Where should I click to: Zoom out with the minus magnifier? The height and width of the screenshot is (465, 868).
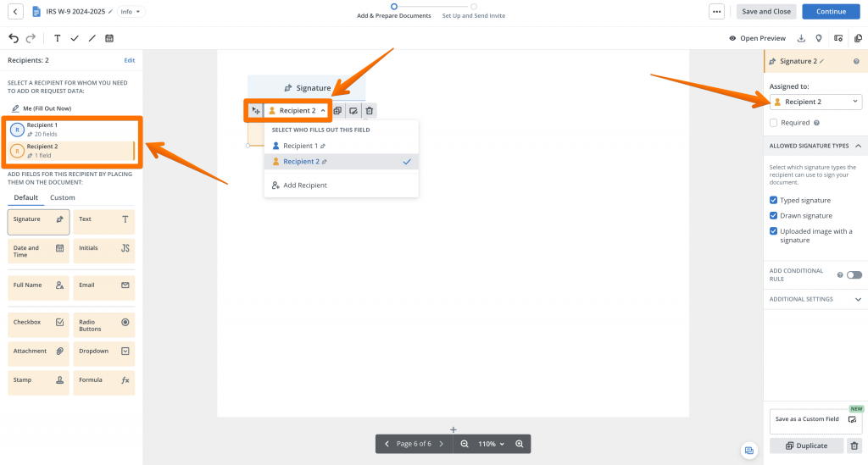pos(465,444)
